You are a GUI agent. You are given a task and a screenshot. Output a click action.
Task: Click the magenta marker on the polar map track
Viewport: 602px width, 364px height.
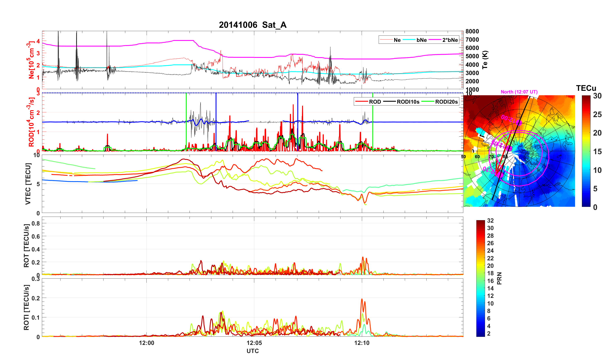point(519,123)
